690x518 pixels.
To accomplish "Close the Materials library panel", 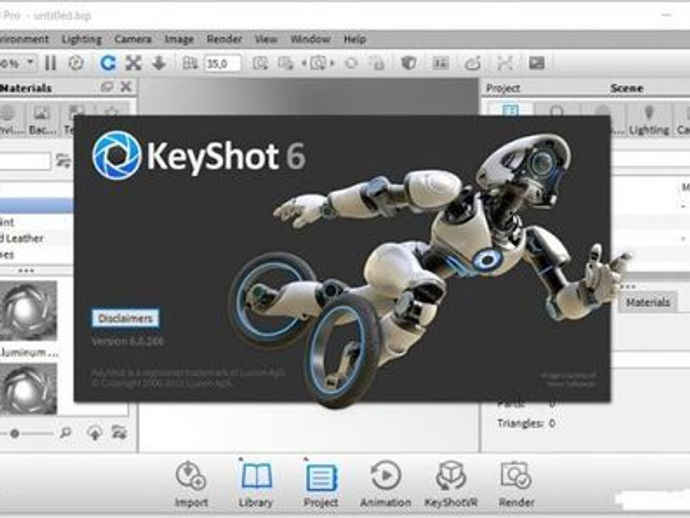I will 126,86.
